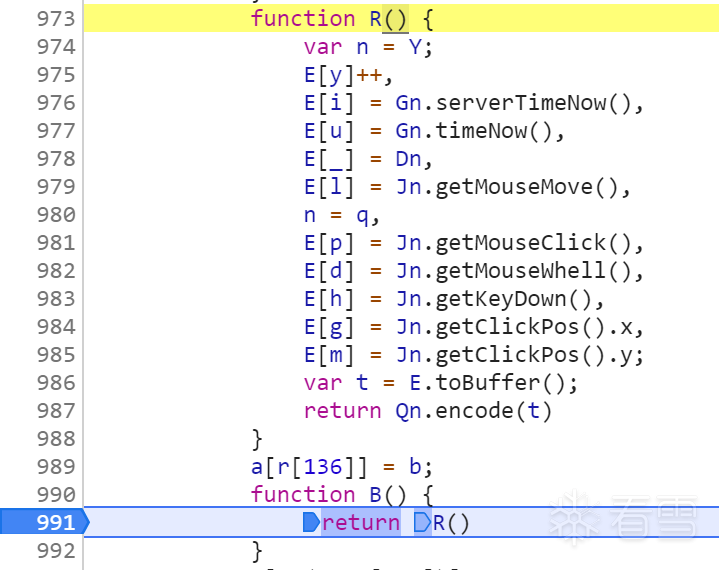This screenshot has width=719, height=570.
Task: Click 'E[g]' on line 984
Action: tap(329, 327)
